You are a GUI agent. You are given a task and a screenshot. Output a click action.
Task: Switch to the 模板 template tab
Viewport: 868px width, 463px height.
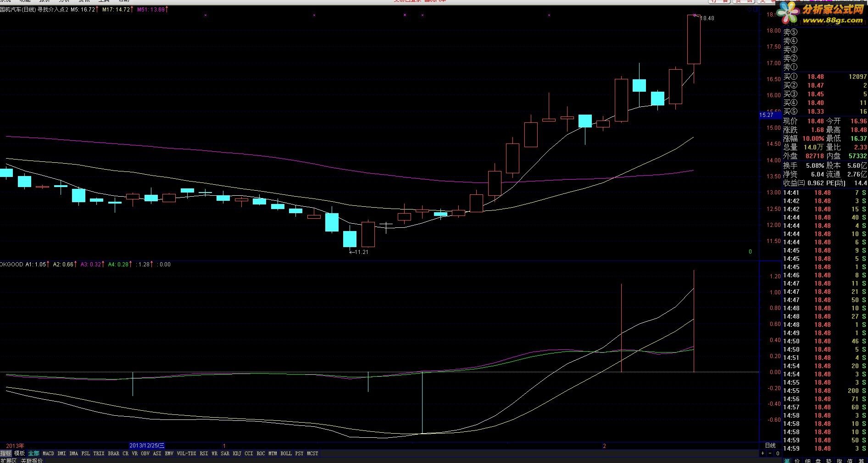20,453
